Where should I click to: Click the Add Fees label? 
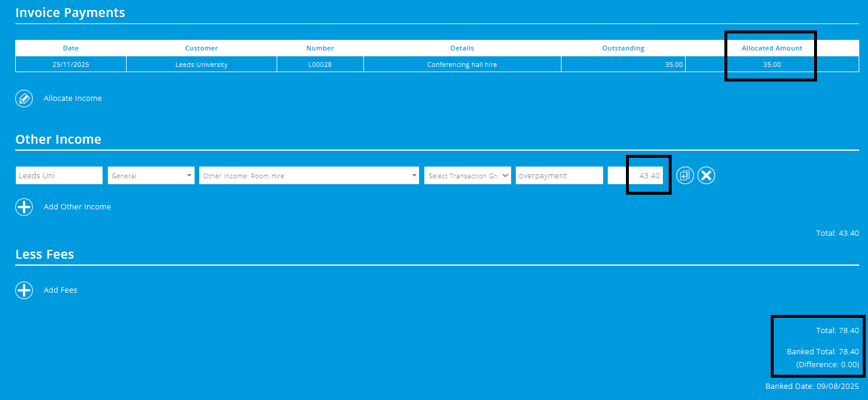coord(60,290)
